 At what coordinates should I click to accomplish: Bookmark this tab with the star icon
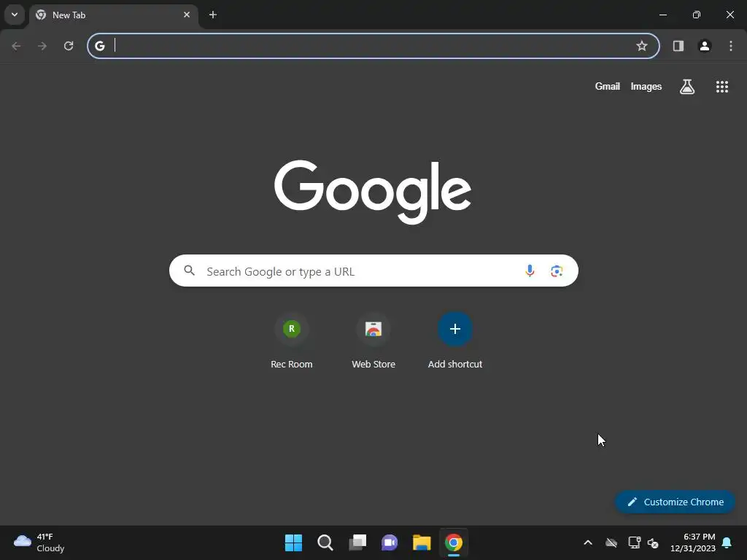[x=642, y=46]
